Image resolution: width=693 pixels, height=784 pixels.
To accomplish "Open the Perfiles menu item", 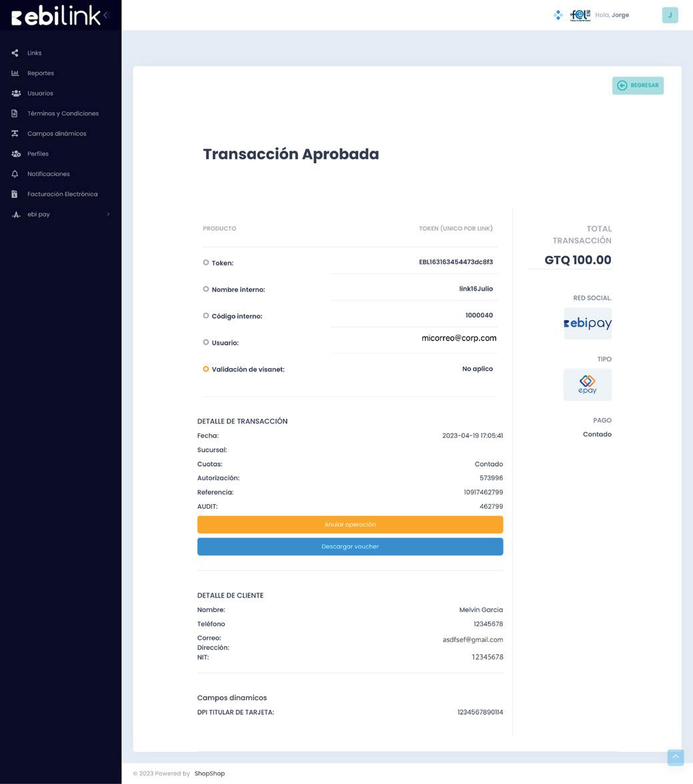I will pos(38,154).
